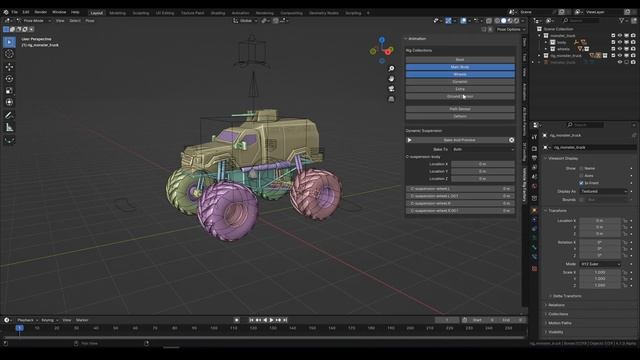Viewport: 640px width, 360px height.
Task: Jump to timeline end frame
Action: pyautogui.click(x=285, y=320)
